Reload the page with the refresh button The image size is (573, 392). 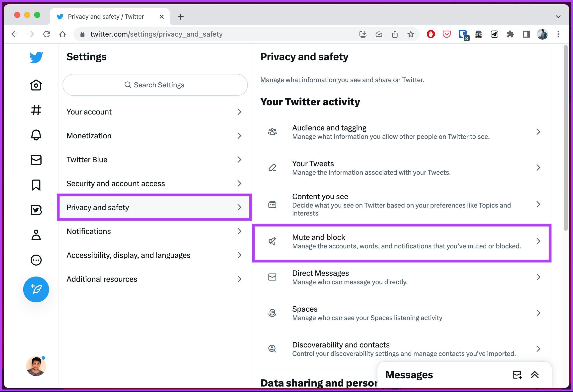[47, 34]
